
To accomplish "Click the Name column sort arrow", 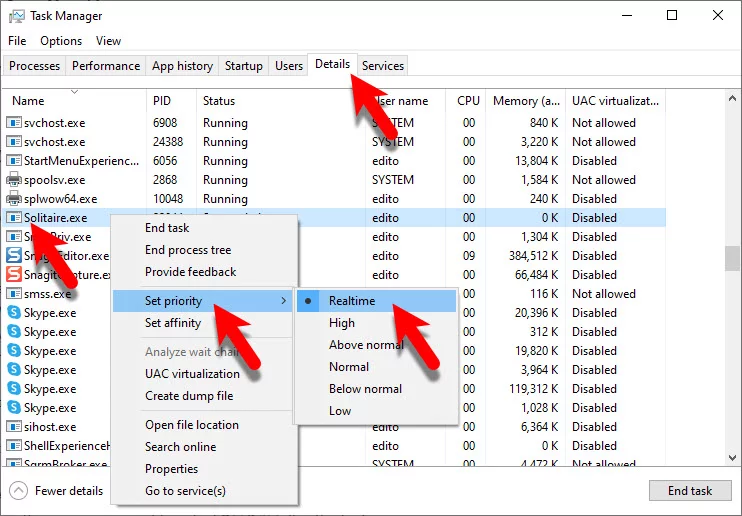I will [x=74, y=91].
